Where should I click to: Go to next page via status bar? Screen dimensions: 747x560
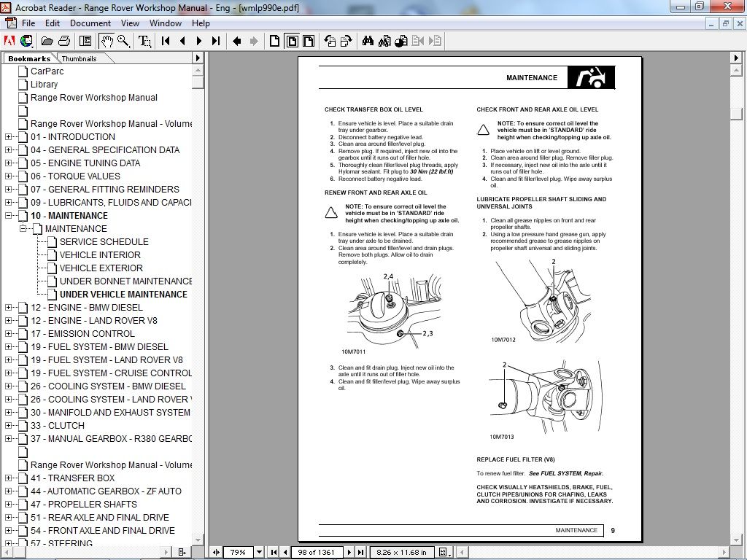pos(349,552)
